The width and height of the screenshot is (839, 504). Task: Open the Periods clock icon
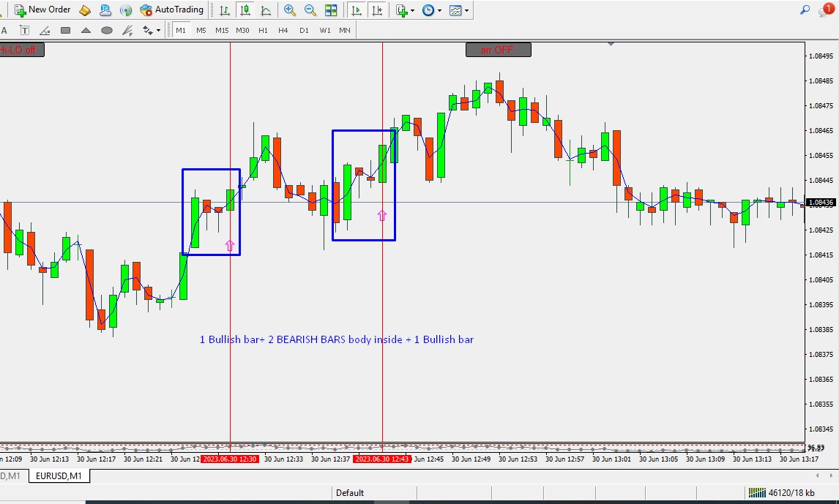click(x=428, y=10)
